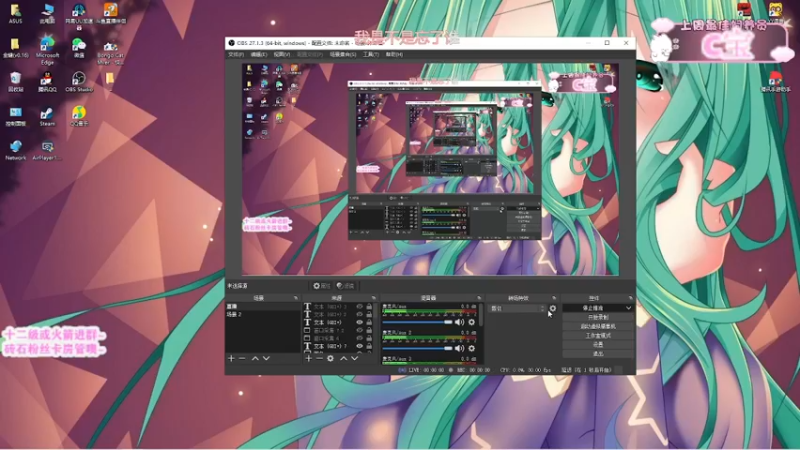
Task: Open the AirPlayer desktop shortcut
Action: coord(47,151)
